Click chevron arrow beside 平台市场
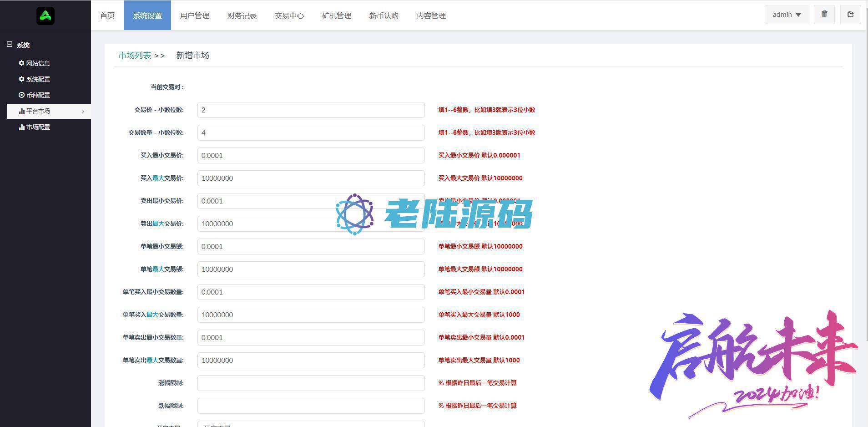Viewport: 868px width, 427px height. (x=83, y=112)
